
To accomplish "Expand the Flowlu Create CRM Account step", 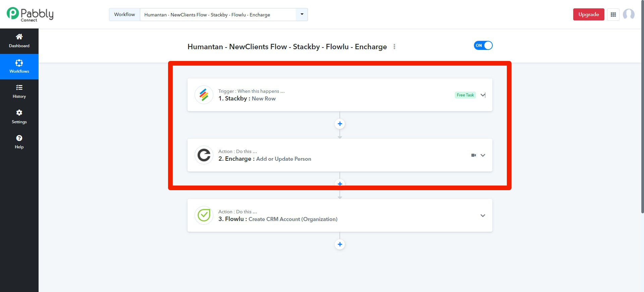I will pyautogui.click(x=483, y=216).
